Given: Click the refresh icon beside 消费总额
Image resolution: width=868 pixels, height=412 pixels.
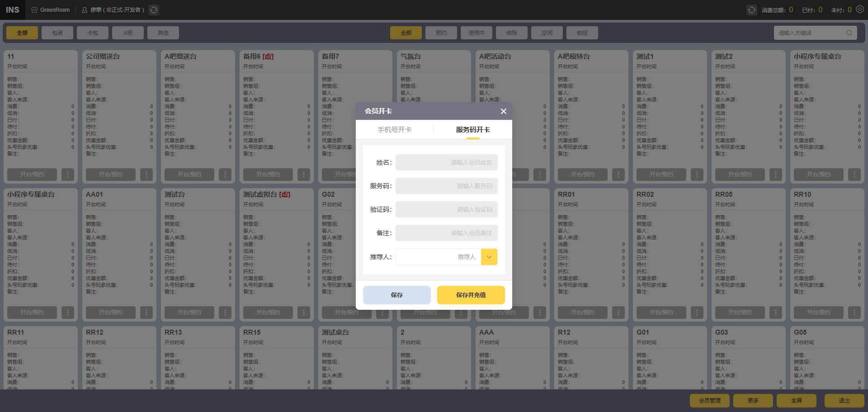Looking at the screenshot, I should click(x=751, y=10).
